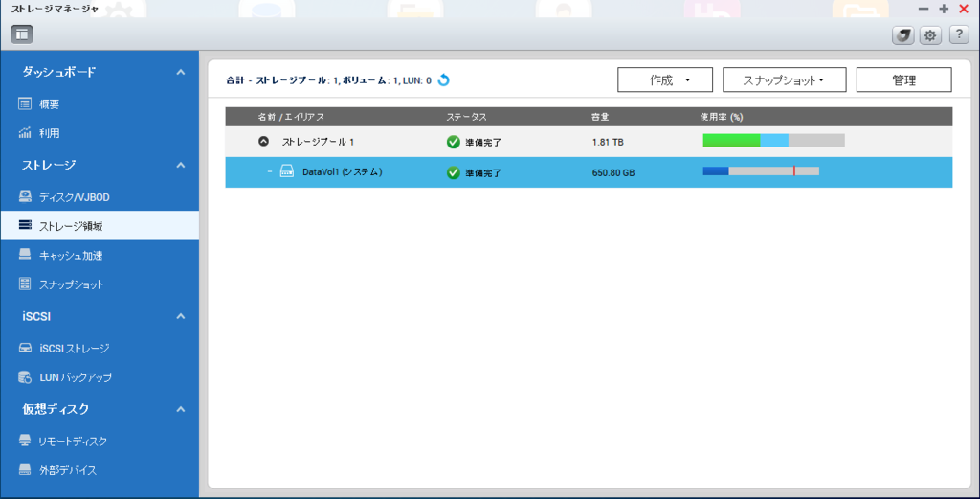Click the 1.81 TB capacity value

tap(608, 142)
